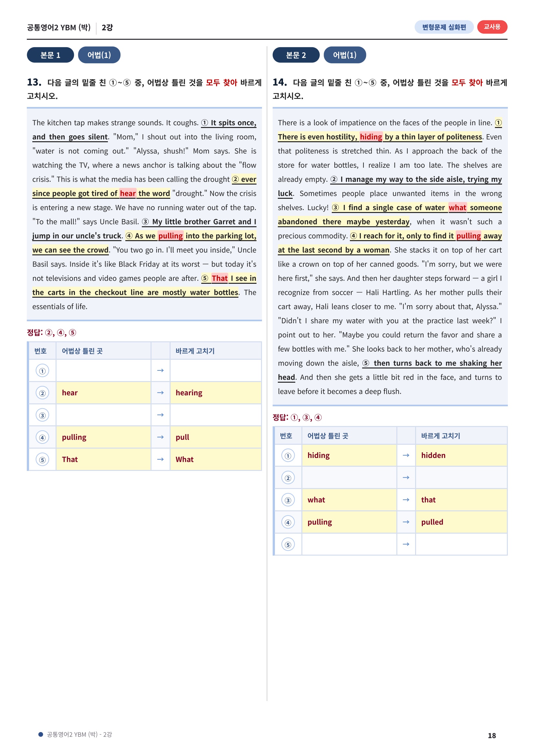Click the '본문 1' pill label

tap(50, 55)
